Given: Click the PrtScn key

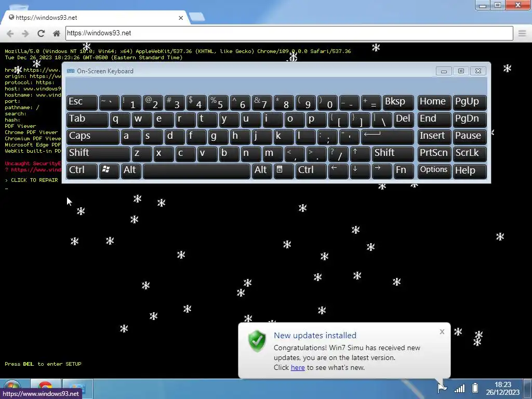Looking at the screenshot, I should 434,153.
